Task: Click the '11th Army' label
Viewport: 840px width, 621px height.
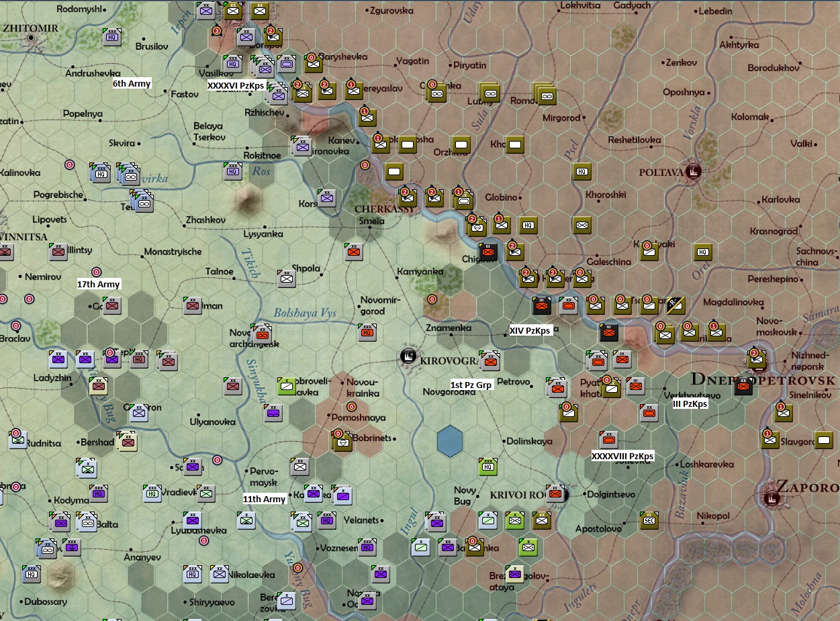Action: 265,499
